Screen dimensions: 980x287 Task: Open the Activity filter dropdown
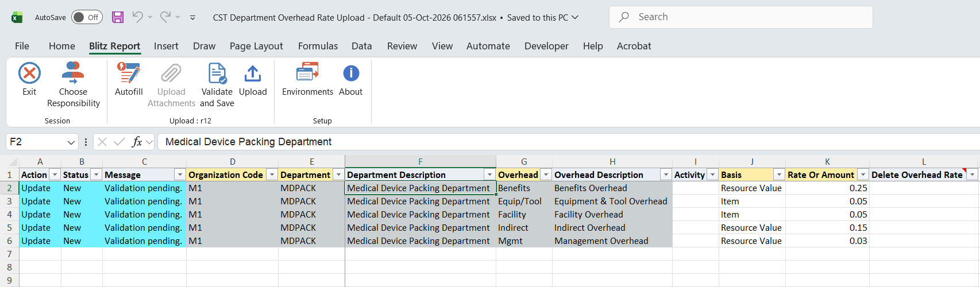pos(712,174)
